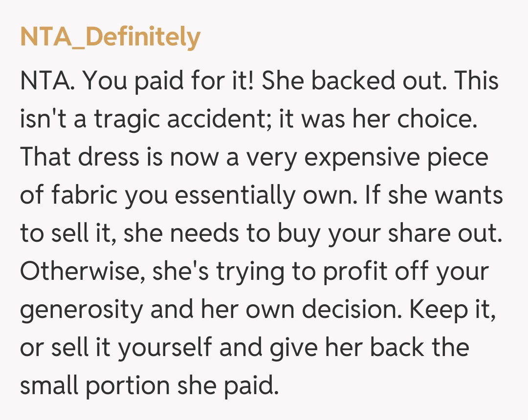This screenshot has height=420, width=528.
Task: Click the words 'small portion she paid'
Action: [x=147, y=386]
